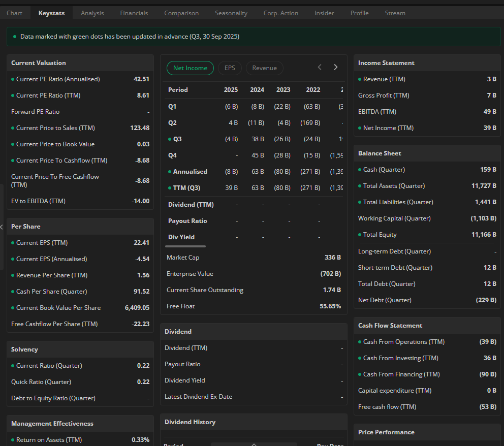The width and height of the screenshot is (504, 446).
Task: Open the Chart tab
Action: [14, 13]
